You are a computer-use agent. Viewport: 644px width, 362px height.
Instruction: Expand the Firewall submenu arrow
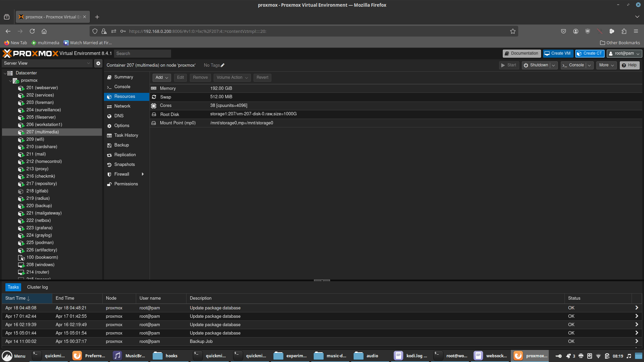tap(143, 174)
